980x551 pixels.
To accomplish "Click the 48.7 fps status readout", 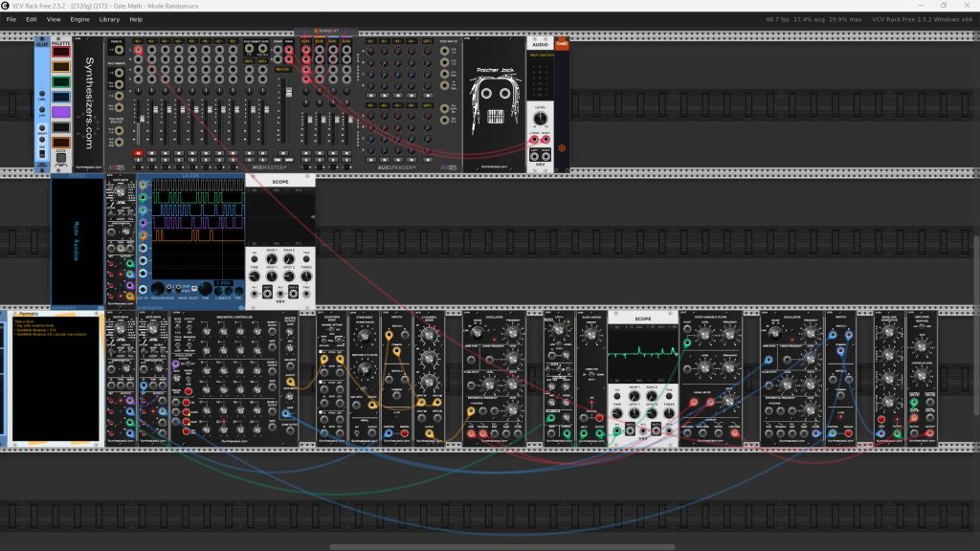I will point(777,19).
